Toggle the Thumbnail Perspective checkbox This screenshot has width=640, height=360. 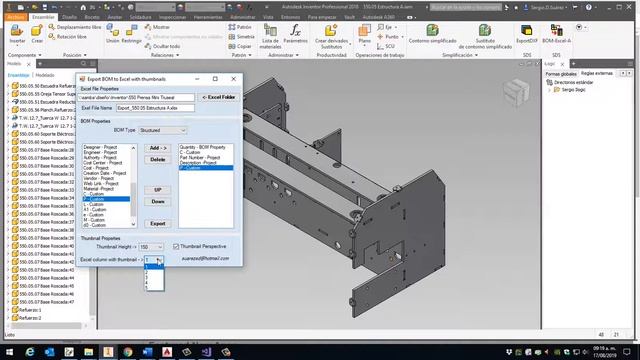(x=176, y=247)
